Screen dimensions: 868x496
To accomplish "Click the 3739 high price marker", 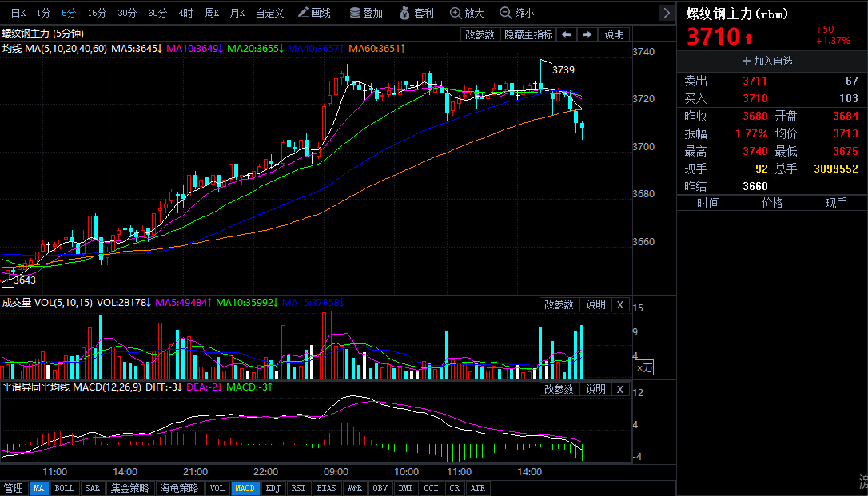I will pos(563,70).
